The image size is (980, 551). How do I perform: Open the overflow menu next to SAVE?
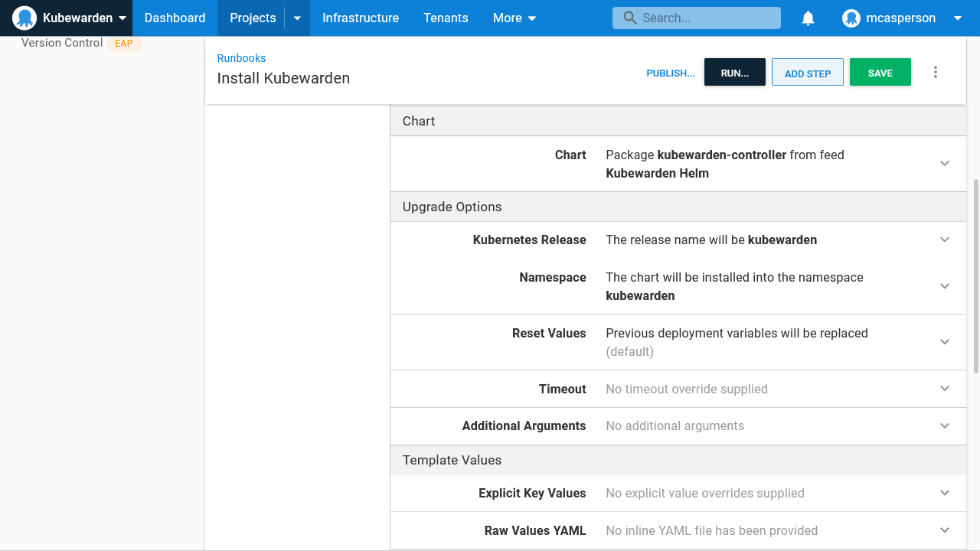click(x=935, y=71)
